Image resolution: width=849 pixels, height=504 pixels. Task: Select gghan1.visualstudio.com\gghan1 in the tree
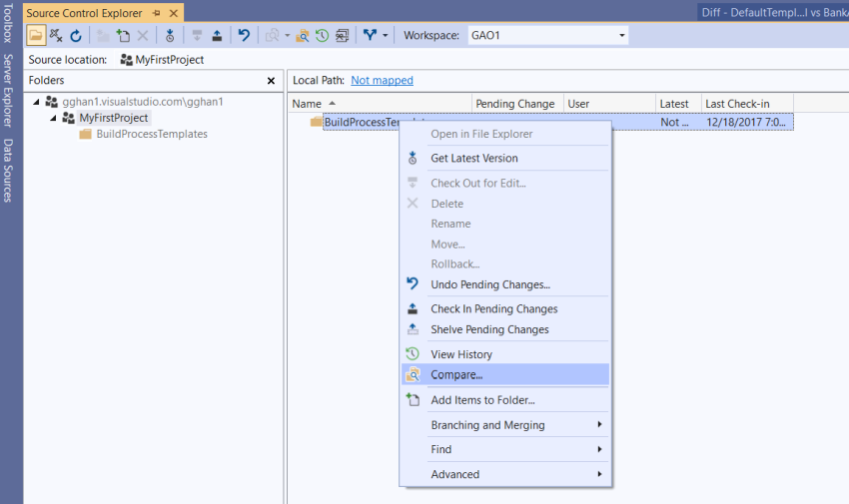(143, 101)
